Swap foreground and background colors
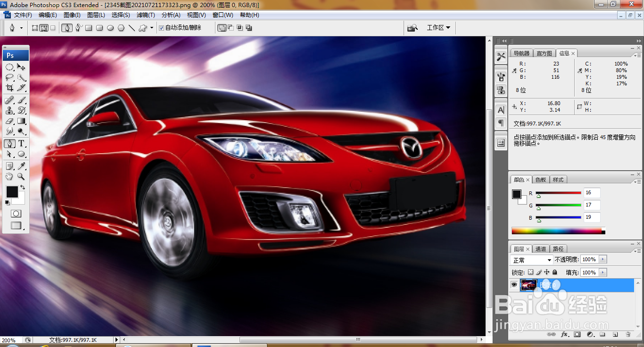The image size is (644, 347). [x=22, y=187]
